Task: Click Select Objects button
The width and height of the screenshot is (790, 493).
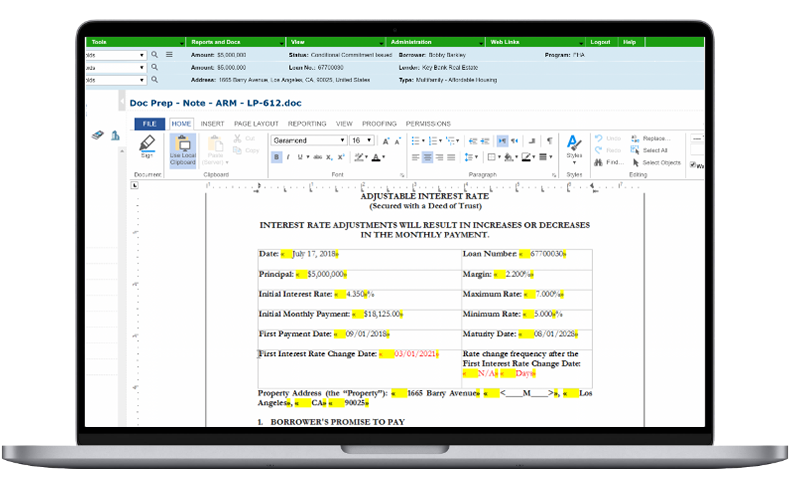Action: tap(656, 162)
